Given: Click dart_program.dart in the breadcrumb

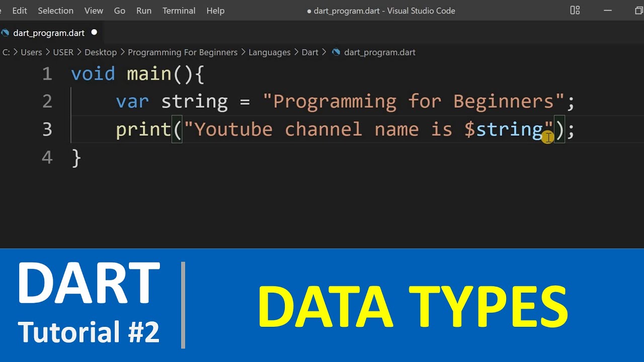Looking at the screenshot, I should pyautogui.click(x=380, y=52).
